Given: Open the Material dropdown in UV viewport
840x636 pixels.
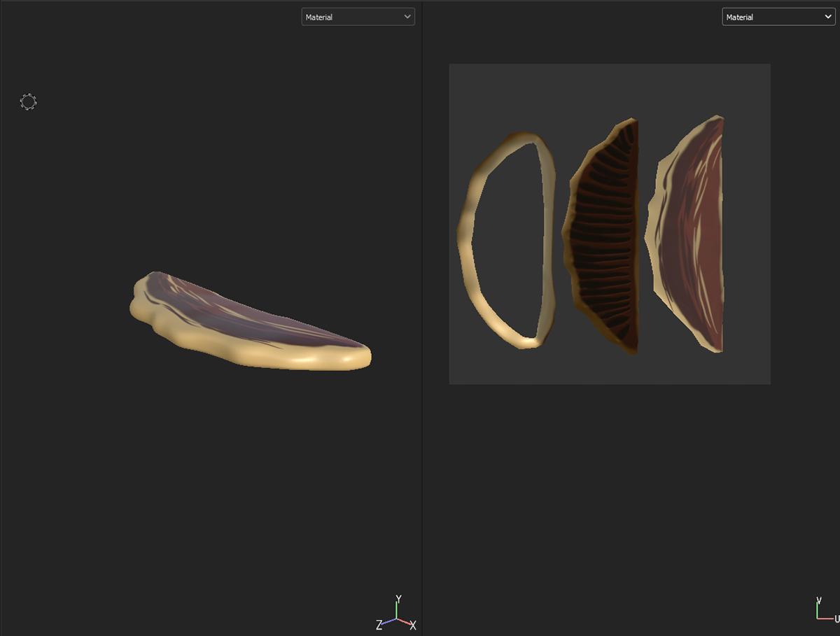Looking at the screenshot, I should tap(778, 17).
